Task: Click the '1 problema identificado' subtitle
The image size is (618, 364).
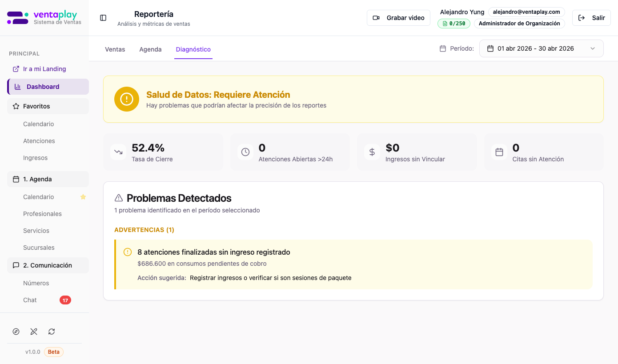Action: (x=187, y=210)
